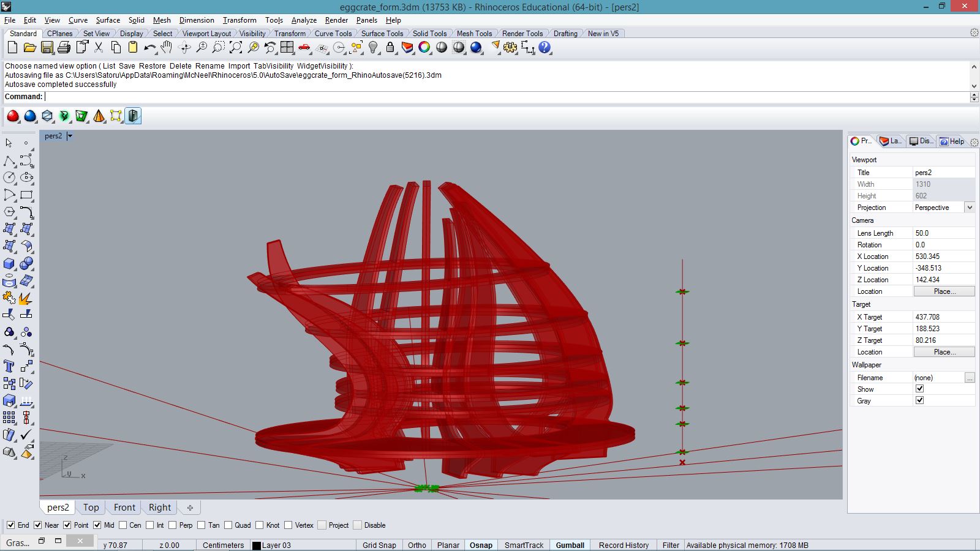
Task: Open the Surface menu
Action: [x=108, y=20]
